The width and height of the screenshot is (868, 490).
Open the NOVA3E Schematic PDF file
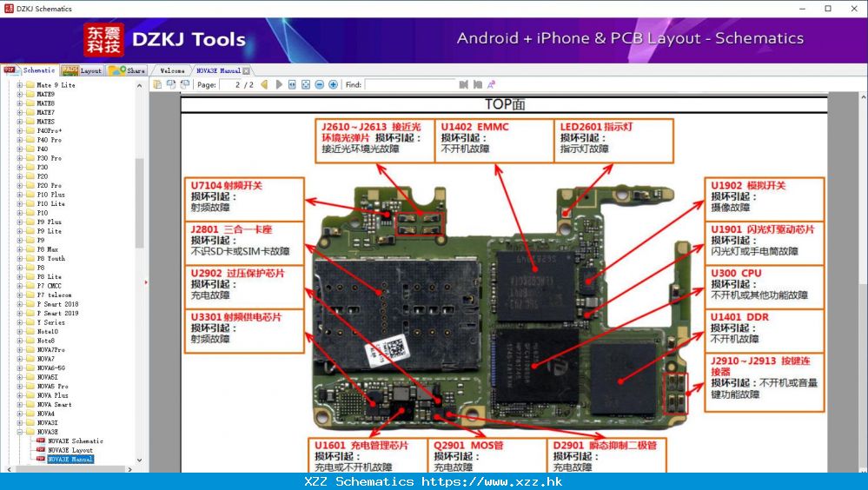point(76,440)
